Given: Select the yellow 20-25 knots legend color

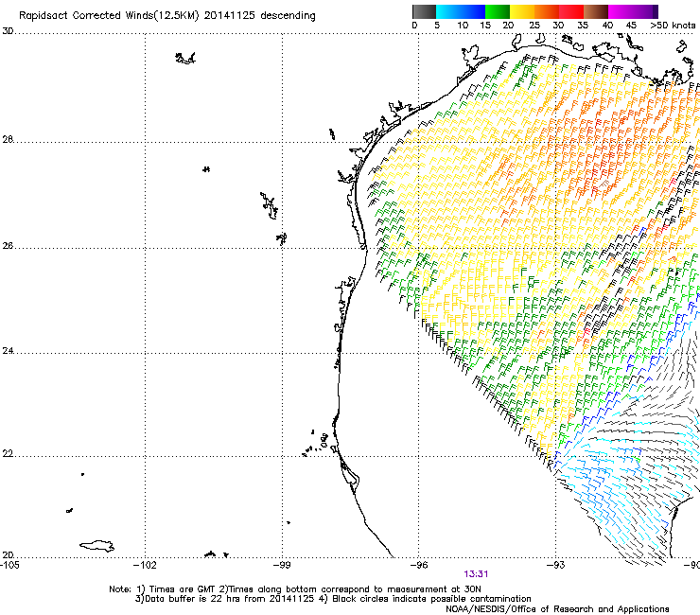Looking at the screenshot, I should (x=522, y=11).
